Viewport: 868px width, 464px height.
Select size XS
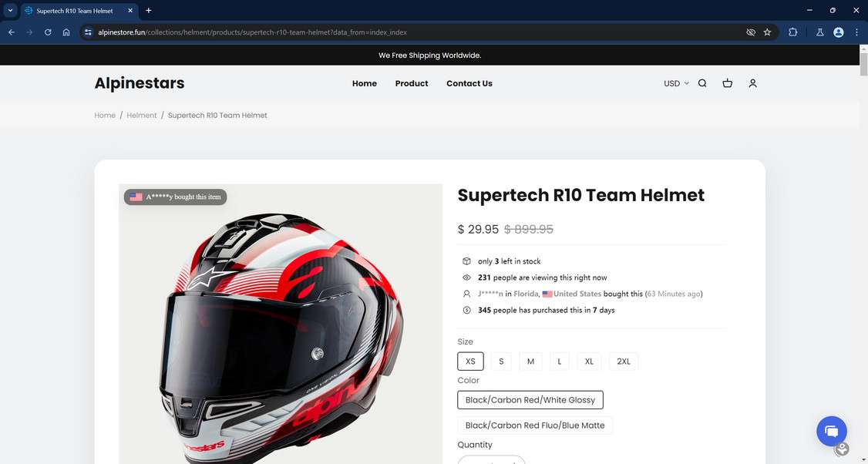pyautogui.click(x=470, y=361)
